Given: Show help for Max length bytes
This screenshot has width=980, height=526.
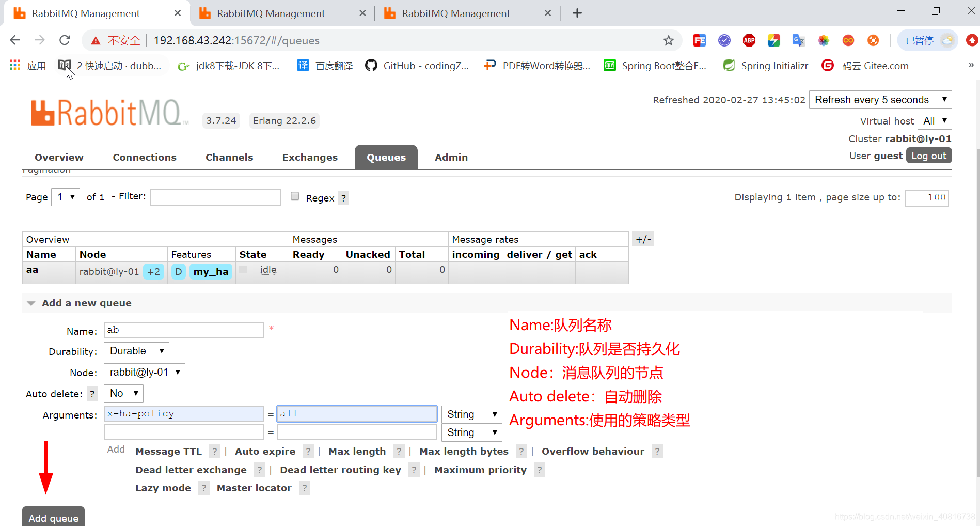Looking at the screenshot, I should tap(521, 451).
